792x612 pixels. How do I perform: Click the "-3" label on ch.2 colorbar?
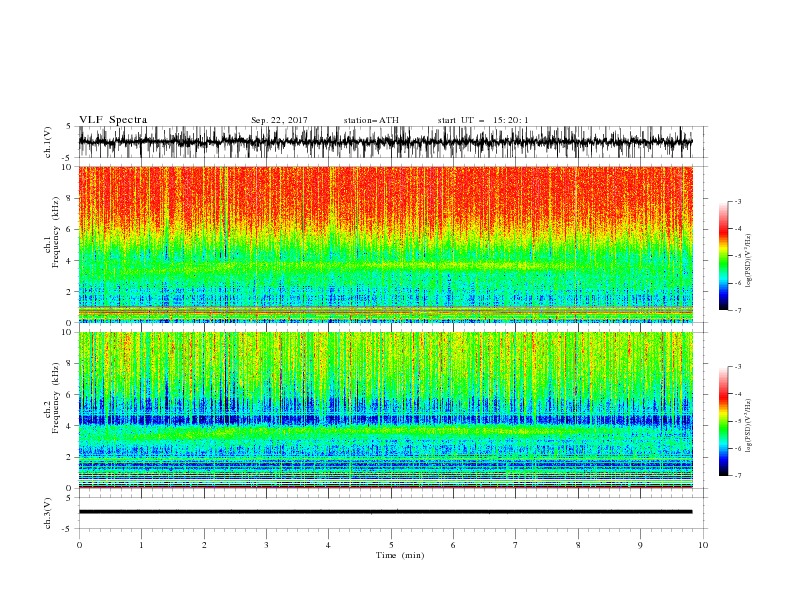tap(737, 367)
